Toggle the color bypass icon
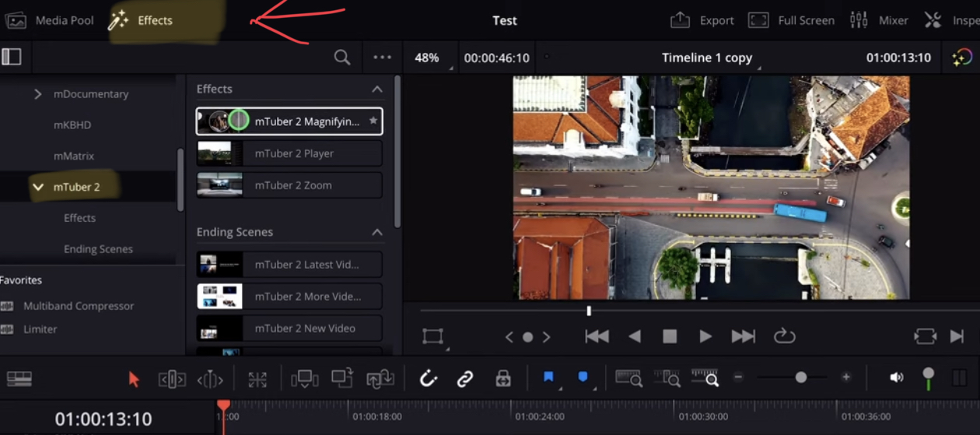This screenshot has width=980, height=435. coord(962,57)
